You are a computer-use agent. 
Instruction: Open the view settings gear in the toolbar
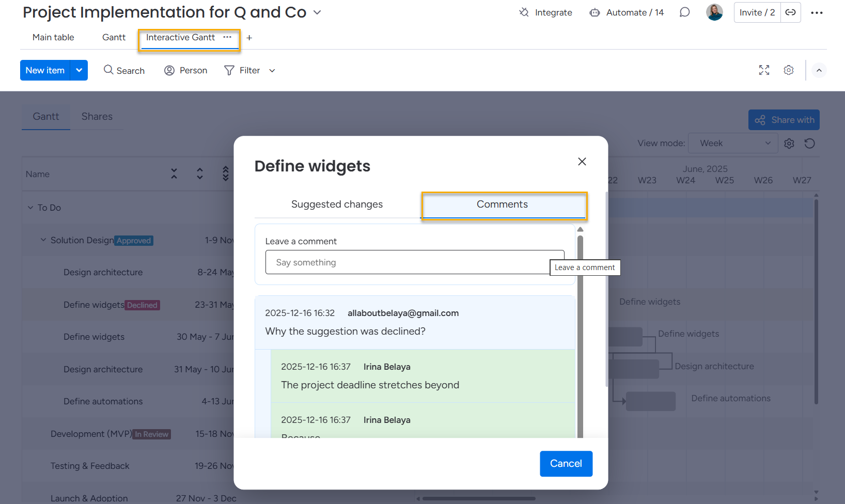788,70
